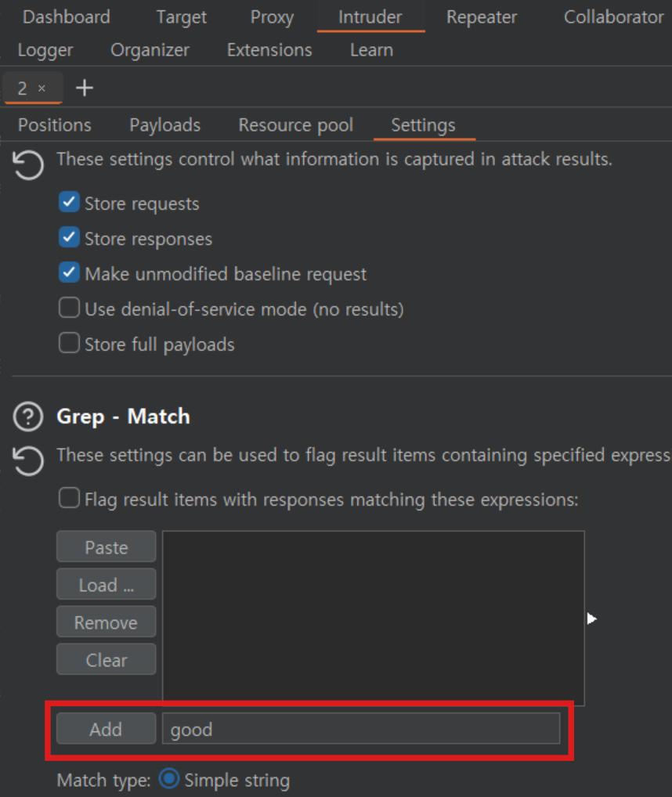Open the Learn tab
Image resolution: width=672 pixels, height=797 pixels.
pos(371,50)
